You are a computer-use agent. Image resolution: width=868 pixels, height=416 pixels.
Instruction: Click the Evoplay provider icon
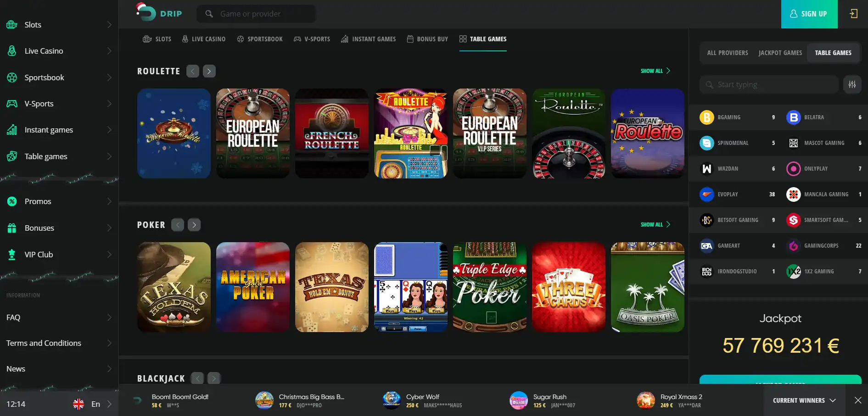706,194
